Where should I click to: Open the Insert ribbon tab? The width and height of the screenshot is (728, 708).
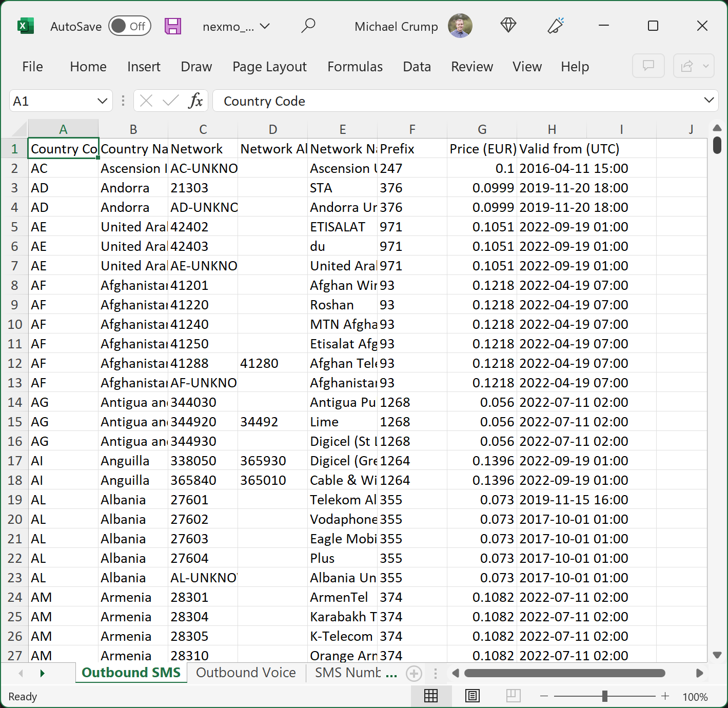click(144, 67)
